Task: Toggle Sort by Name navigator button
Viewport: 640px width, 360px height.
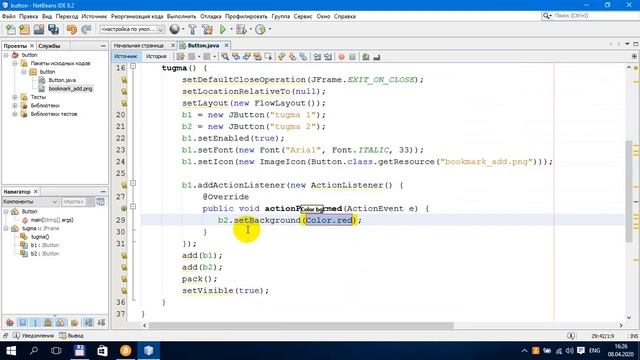Action: coord(88,322)
